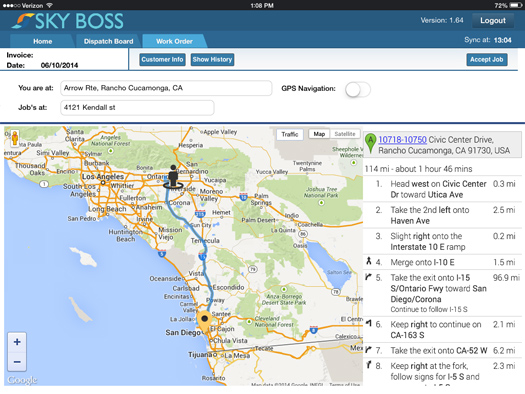Toggle the GPS Navigation switch

tap(358, 89)
